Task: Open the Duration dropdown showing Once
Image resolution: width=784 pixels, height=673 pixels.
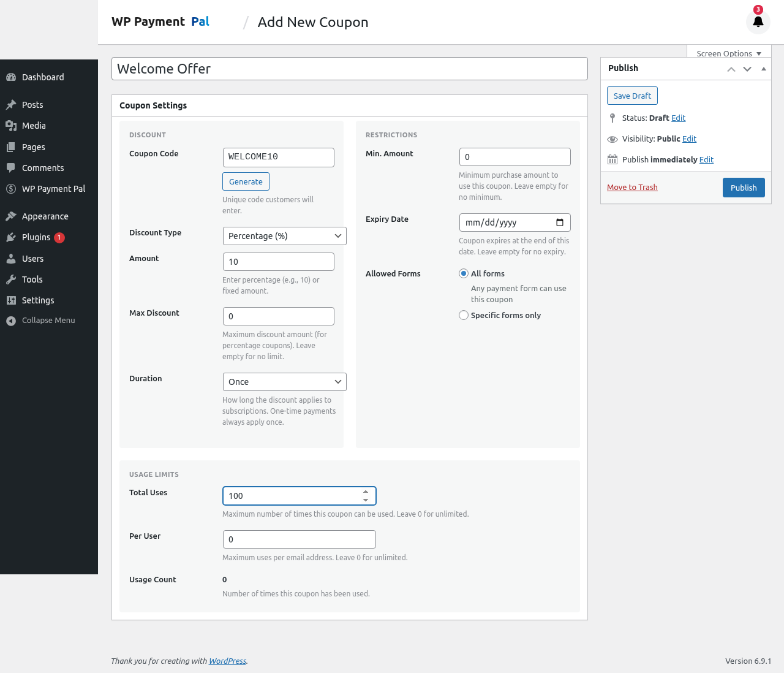Action: pos(284,381)
